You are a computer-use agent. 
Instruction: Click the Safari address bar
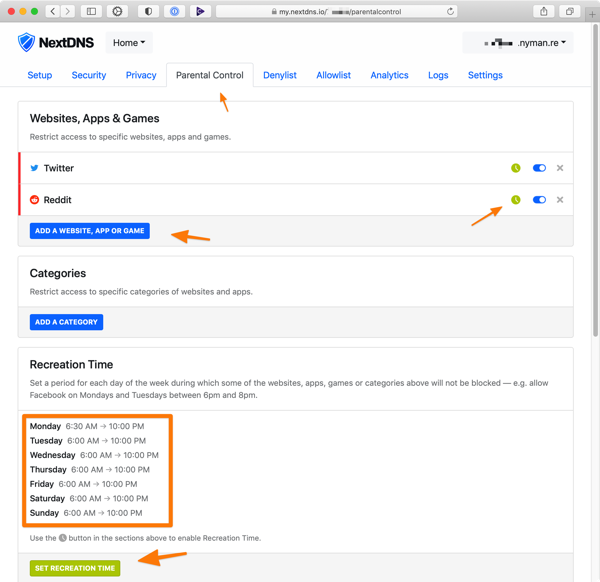click(337, 11)
